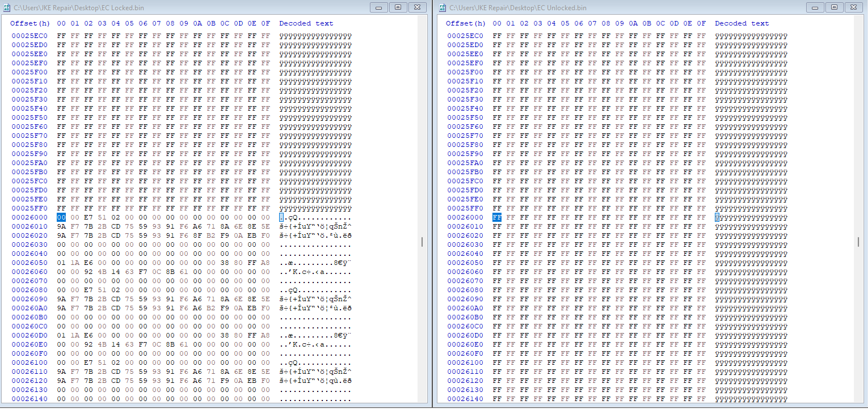Viewport: 868px width, 409px height.
Task: Select byte 9A in row 00026010 of EC Locked
Action: click(x=61, y=226)
